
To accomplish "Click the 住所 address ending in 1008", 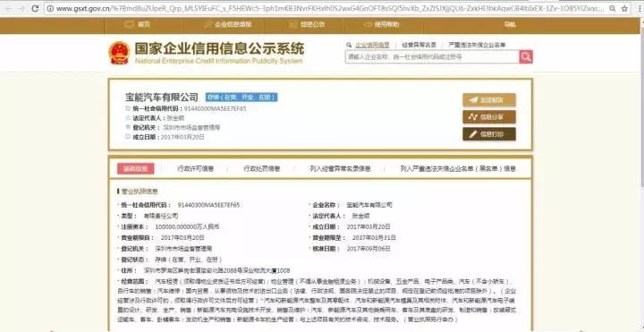I will pos(216,270).
